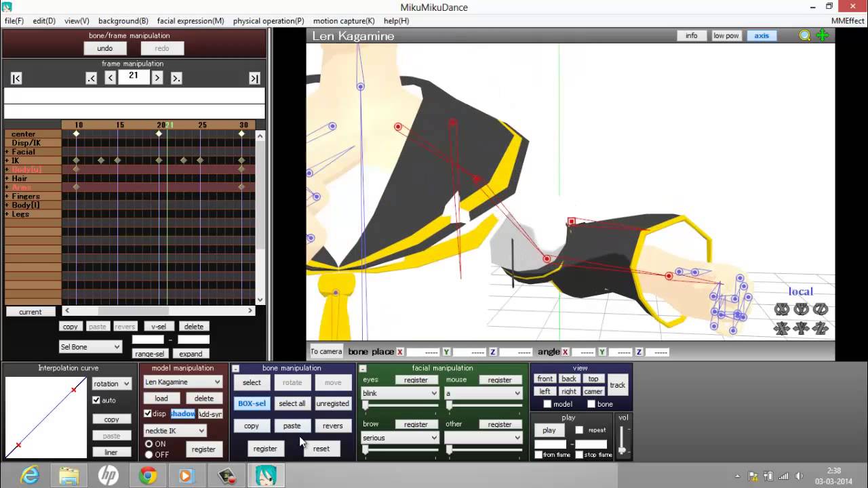Viewport: 868px width, 488px height.
Task: Click bone manipulation register button
Action: click(265, 449)
